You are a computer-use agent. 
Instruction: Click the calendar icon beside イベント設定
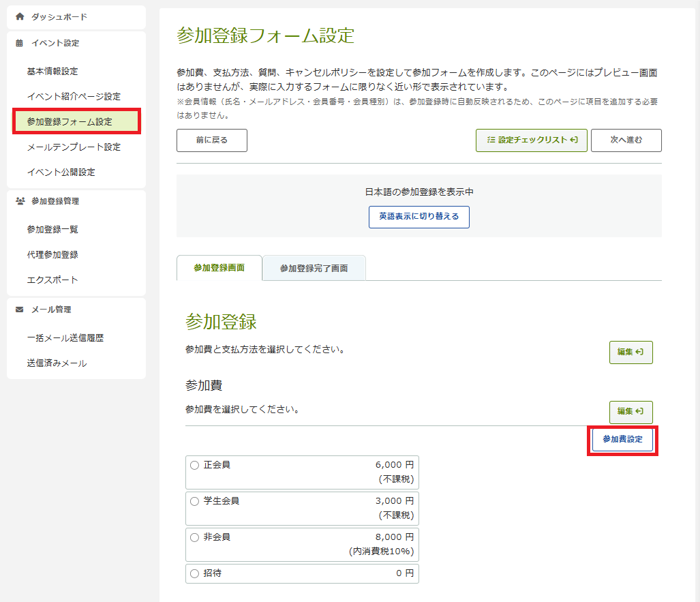click(x=20, y=43)
